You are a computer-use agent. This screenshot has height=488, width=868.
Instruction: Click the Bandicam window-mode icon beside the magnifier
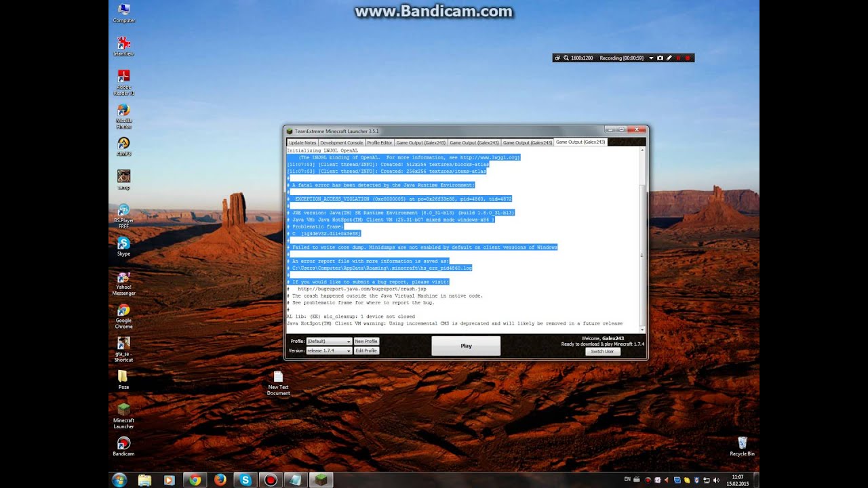(557, 58)
